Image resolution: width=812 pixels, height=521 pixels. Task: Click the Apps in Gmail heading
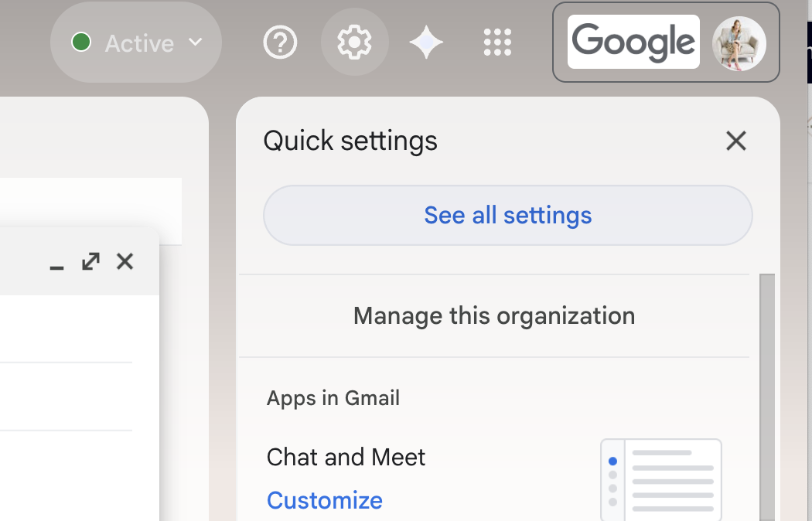[333, 398]
